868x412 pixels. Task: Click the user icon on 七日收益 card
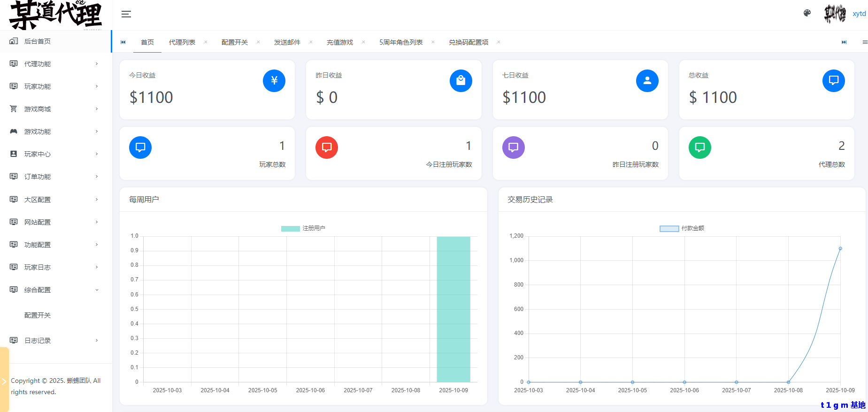click(647, 81)
